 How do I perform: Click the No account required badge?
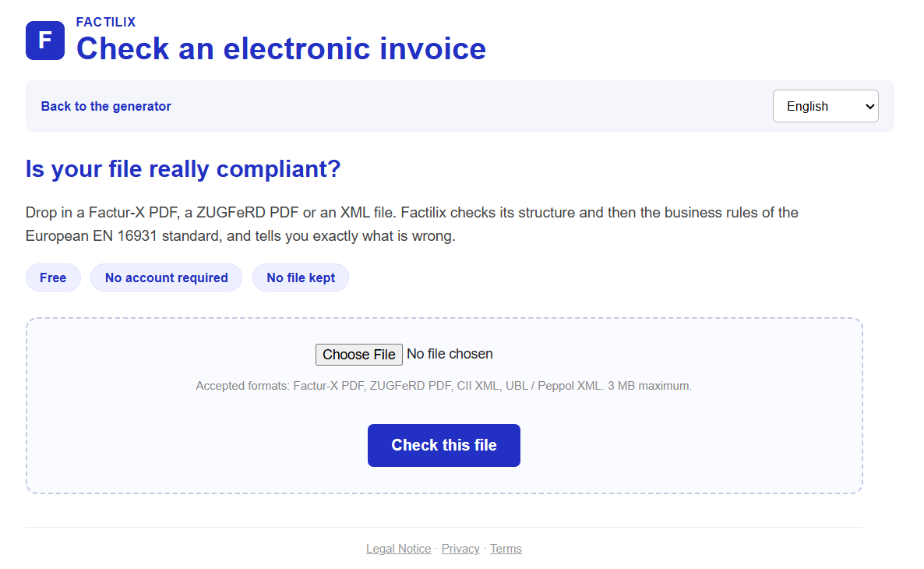pyautogui.click(x=166, y=277)
